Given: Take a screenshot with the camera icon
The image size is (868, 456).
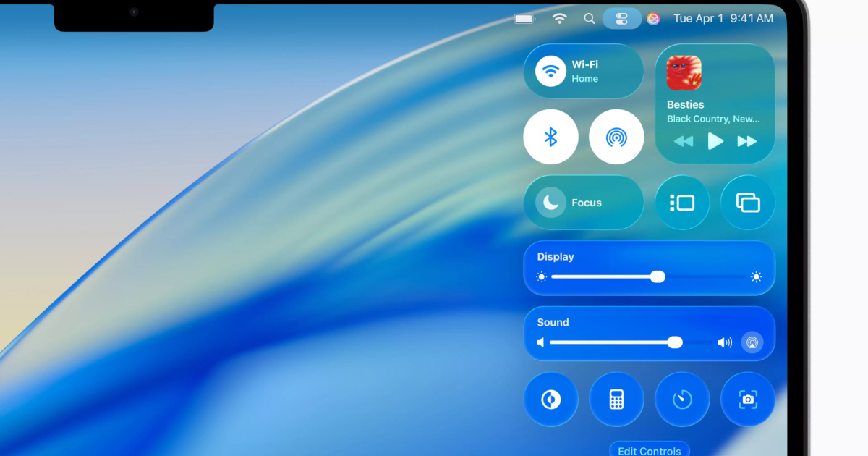Looking at the screenshot, I should tap(747, 400).
